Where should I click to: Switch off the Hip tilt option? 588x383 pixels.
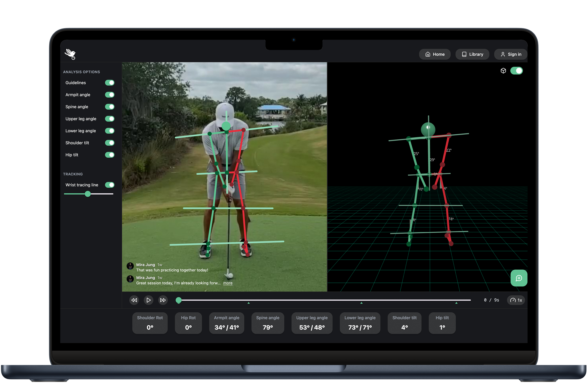pos(110,155)
